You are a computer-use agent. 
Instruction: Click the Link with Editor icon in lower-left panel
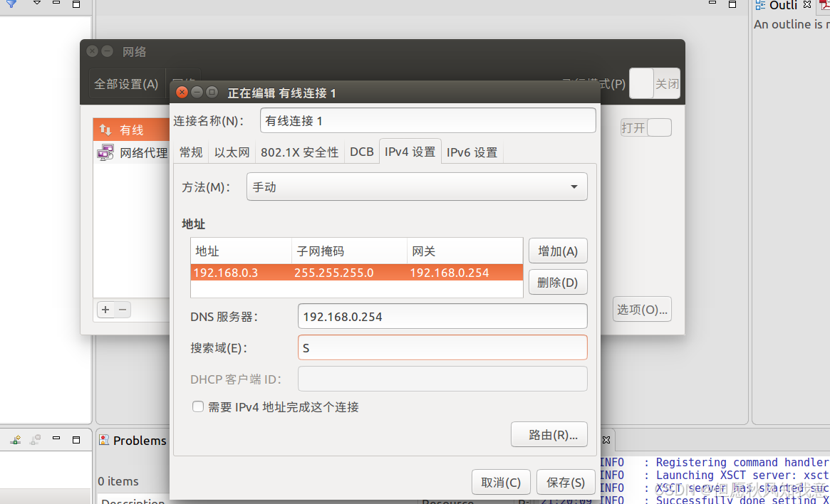[15, 440]
